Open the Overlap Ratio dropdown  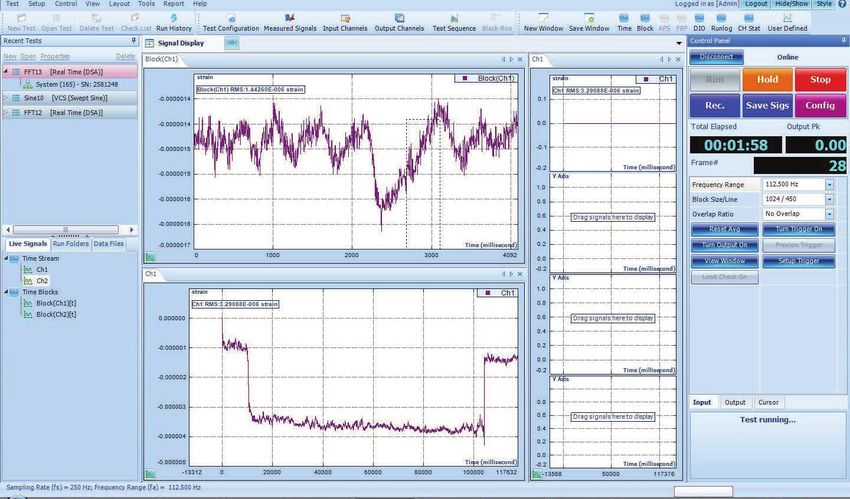click(x=829, y=214)
